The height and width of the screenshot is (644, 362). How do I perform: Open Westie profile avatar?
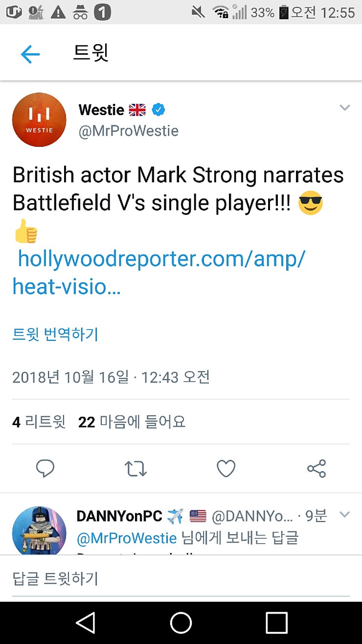[x=39, y=120]
